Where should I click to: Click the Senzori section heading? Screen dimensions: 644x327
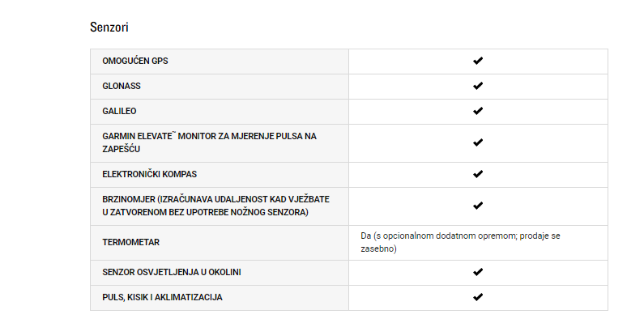click(109, 27)
